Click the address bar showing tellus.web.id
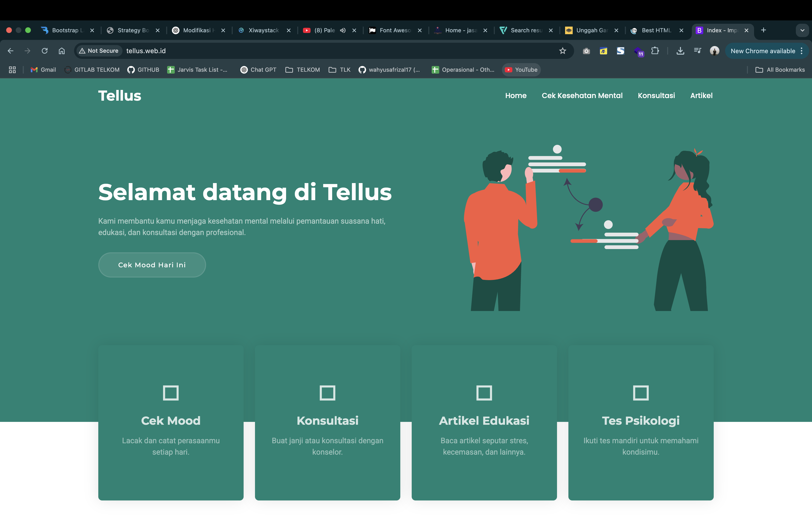 (307, 51)
